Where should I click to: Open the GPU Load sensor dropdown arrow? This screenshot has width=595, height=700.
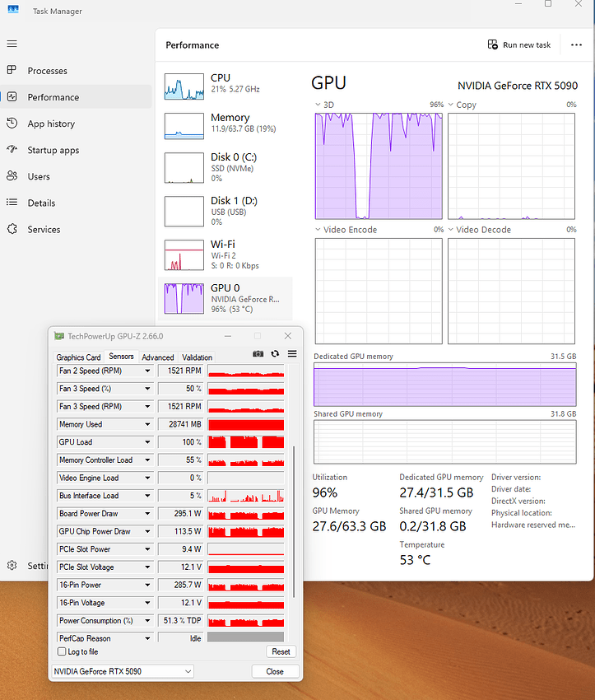(147, 442)
